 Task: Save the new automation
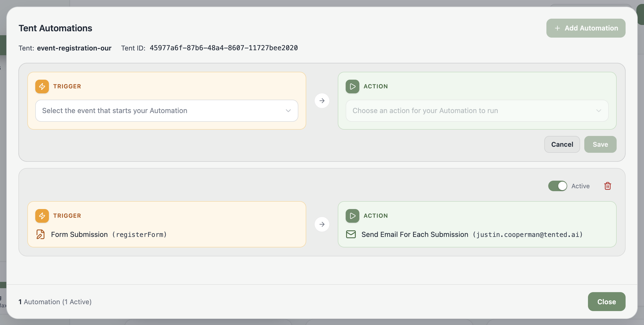600,144
